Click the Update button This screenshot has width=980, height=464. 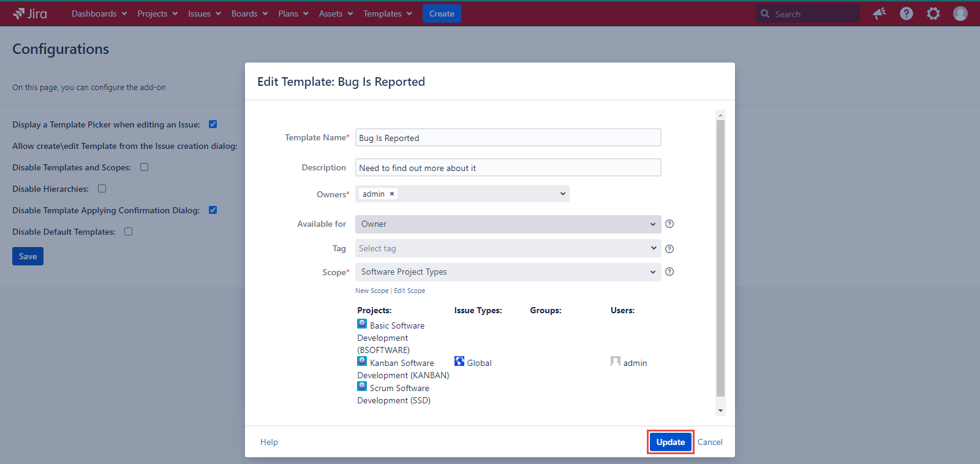point(670,442)
